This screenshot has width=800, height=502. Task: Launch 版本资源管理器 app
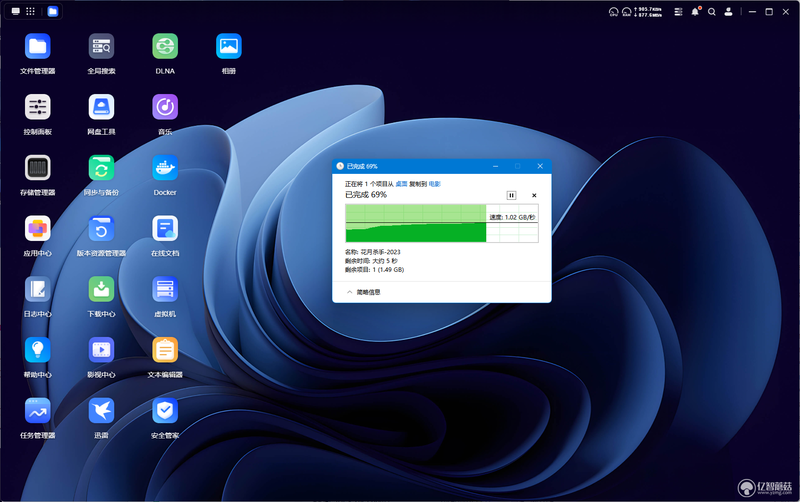[102, 229]
